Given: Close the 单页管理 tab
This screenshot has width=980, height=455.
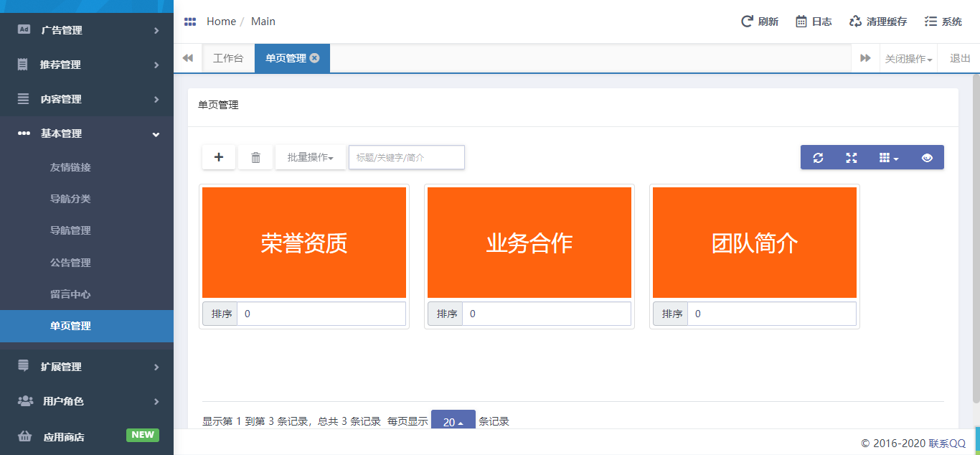Looking at the screenshot, I should coord(314,58).
